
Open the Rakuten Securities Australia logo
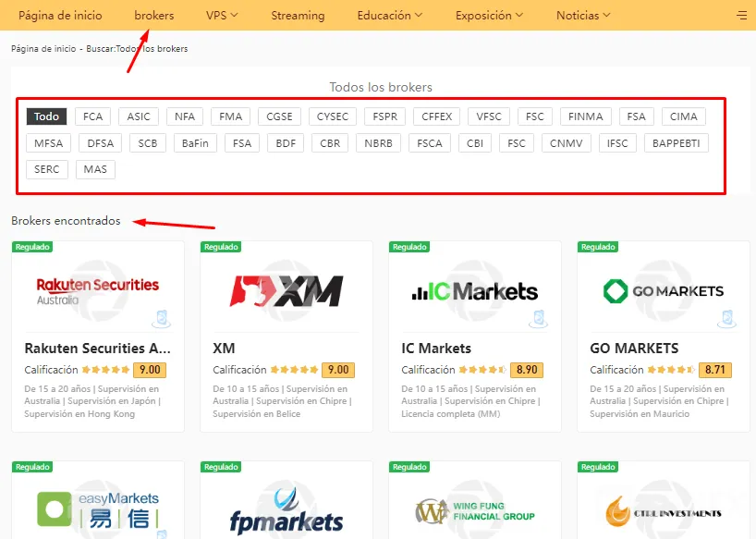(97, 291)
